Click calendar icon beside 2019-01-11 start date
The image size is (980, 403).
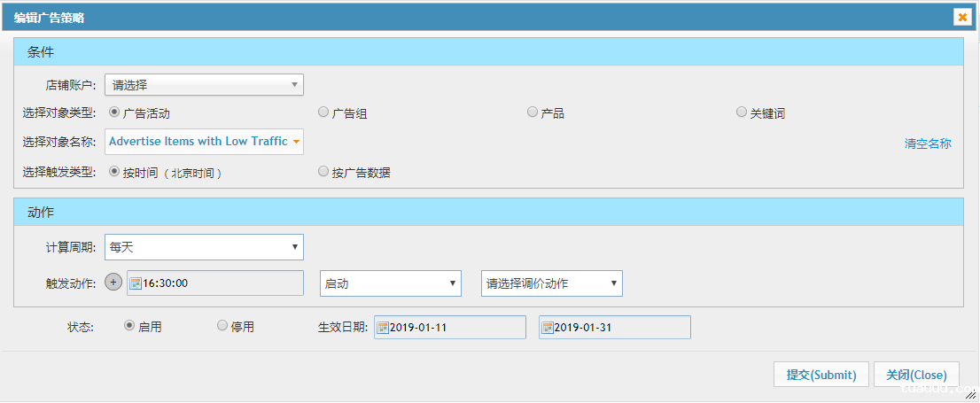coord(383,328)
